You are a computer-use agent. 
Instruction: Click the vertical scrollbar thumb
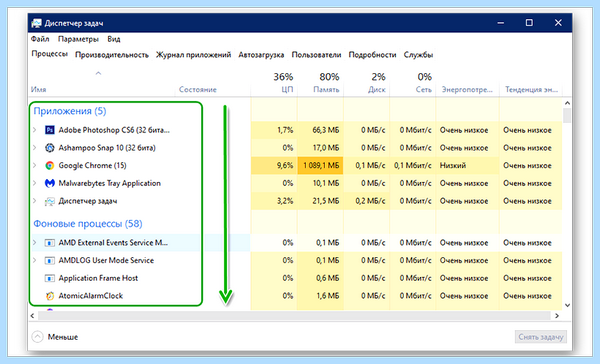click(x=567, y=115)
